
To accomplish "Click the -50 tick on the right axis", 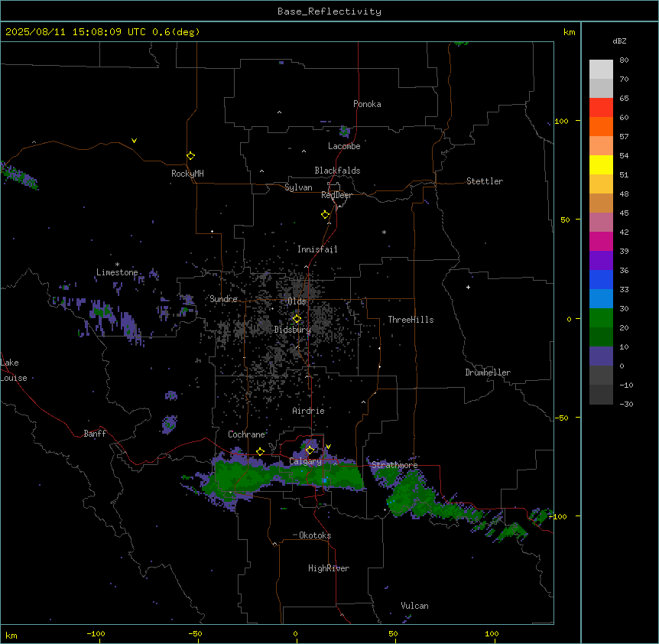I will (x=561, y=418).
